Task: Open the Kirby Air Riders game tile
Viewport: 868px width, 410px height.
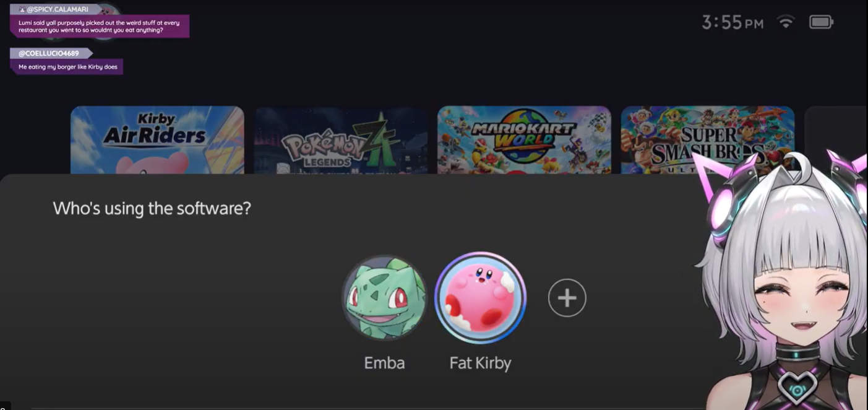Action: point(157,140)
